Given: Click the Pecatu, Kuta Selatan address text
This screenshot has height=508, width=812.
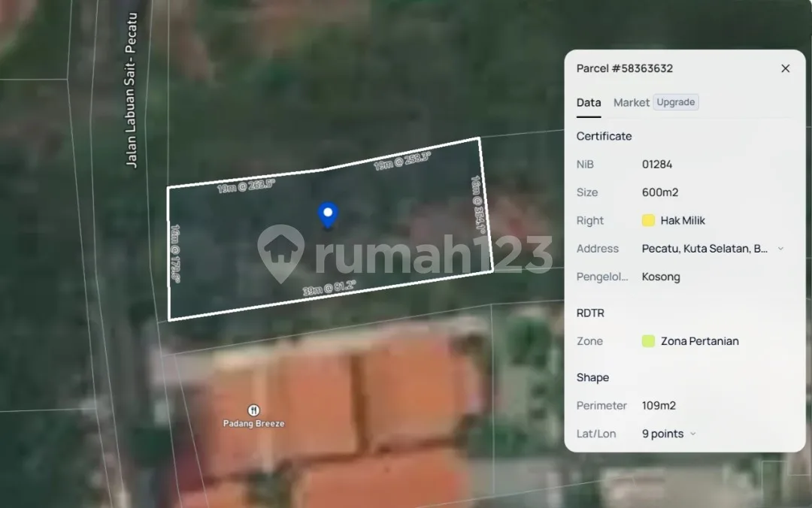Looking at the screenshot, I should click(704, 249).
